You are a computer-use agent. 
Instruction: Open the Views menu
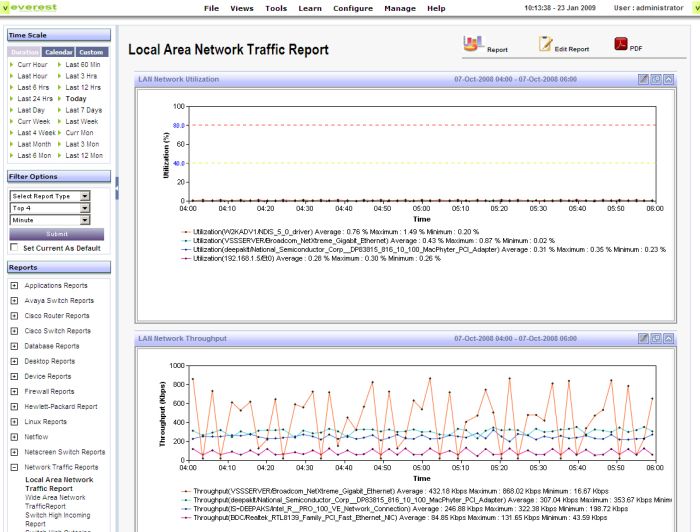tap(242, 8)
